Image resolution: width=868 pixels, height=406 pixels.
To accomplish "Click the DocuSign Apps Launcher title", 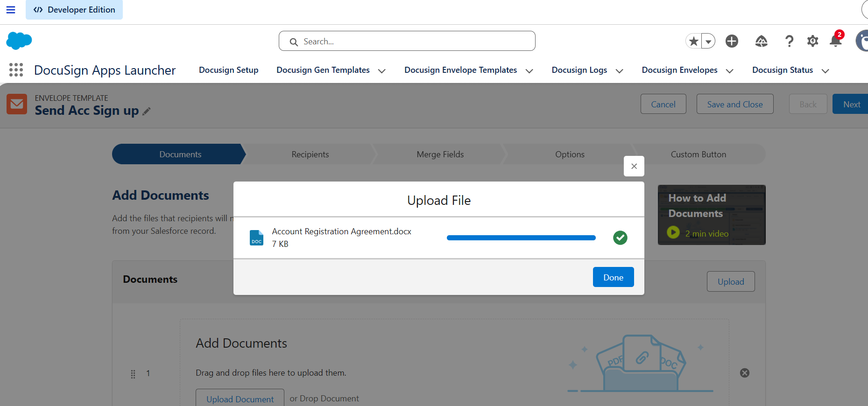I will point(105,70).
